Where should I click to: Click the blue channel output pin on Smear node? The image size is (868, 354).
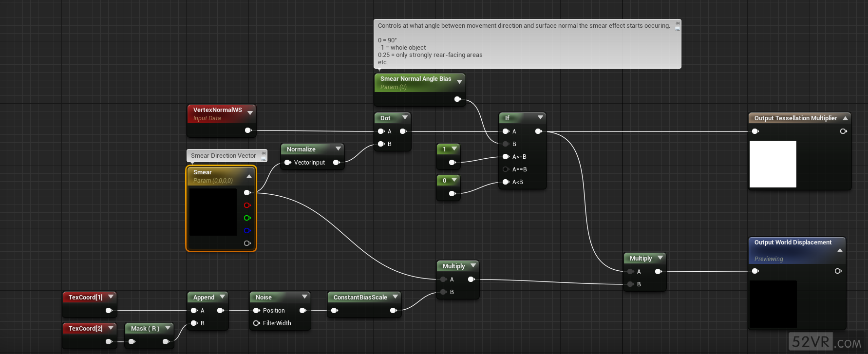(x=247, y=231)
